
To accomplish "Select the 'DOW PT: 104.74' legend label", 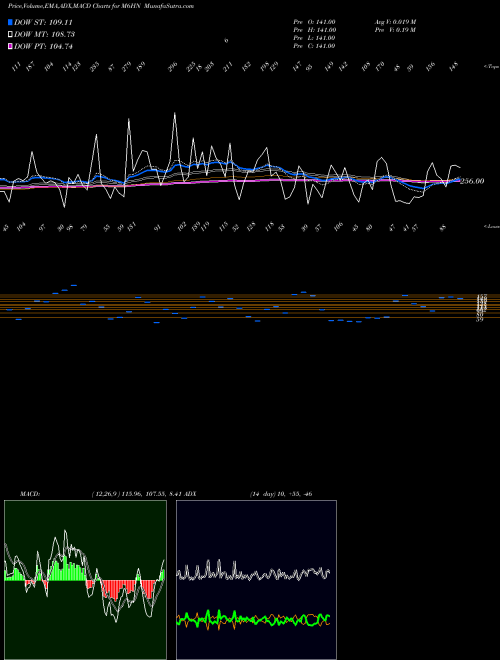I will 43,46.
